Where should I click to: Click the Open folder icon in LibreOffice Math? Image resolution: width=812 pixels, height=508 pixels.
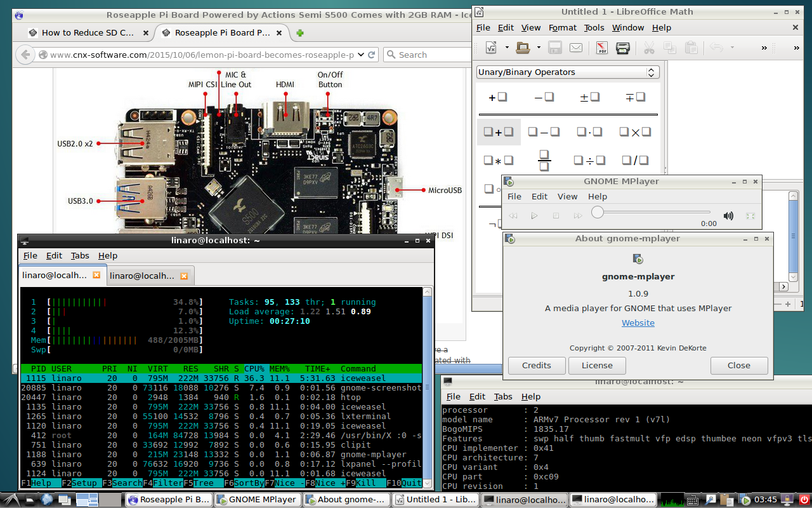[523, 48]
